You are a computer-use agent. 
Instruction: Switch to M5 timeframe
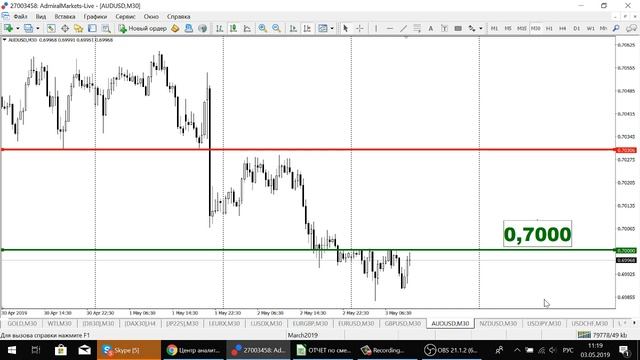[x=508, y=28]
